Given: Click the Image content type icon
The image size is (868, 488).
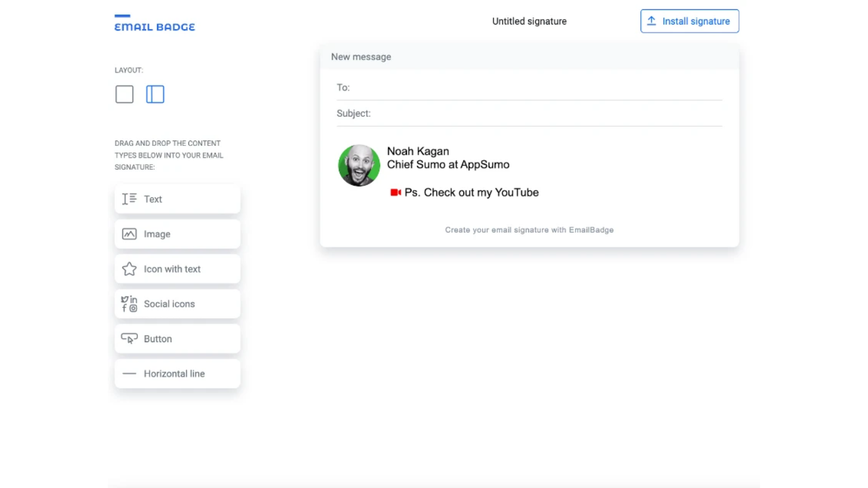Looking at the screenshot, I should tap(129, 234).
